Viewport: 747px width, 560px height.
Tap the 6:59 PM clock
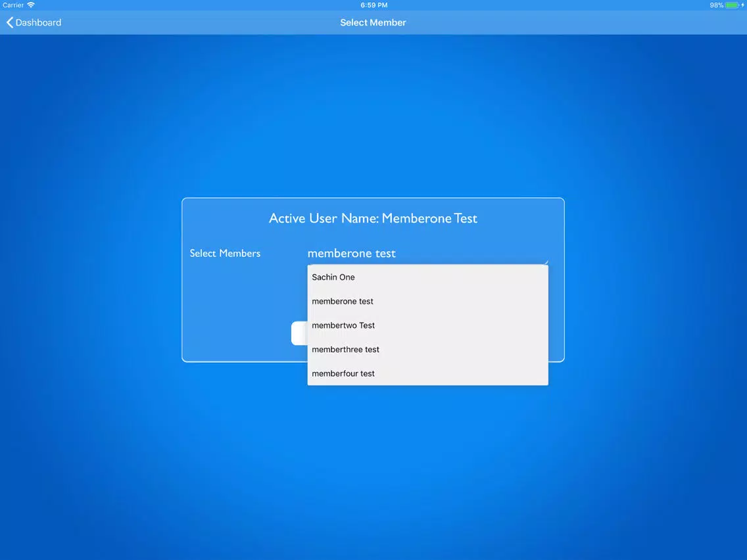(x=374, y=5)
